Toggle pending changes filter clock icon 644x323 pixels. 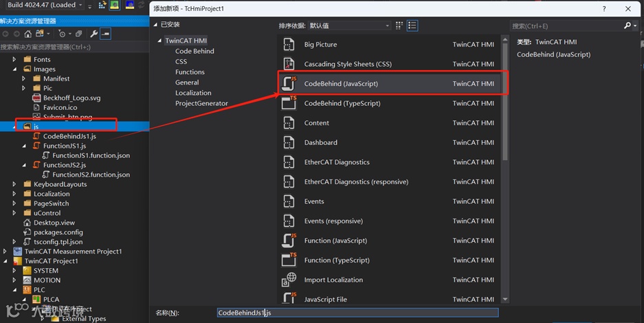pos(63,34)
